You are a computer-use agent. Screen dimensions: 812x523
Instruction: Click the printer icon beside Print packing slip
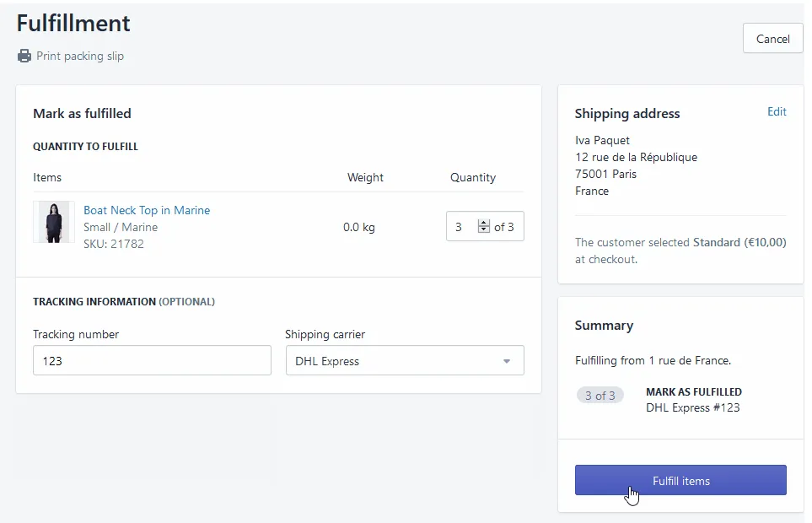24,56
